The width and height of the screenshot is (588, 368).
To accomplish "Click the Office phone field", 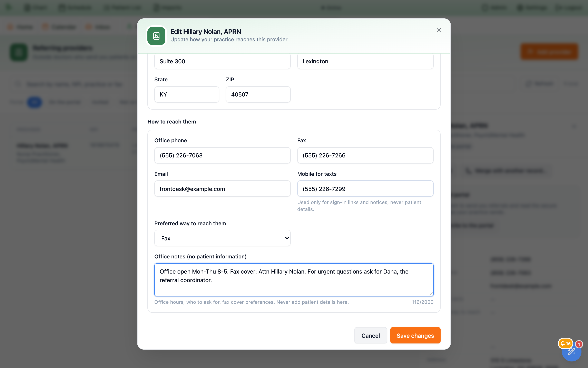I will tap(222, 155).
